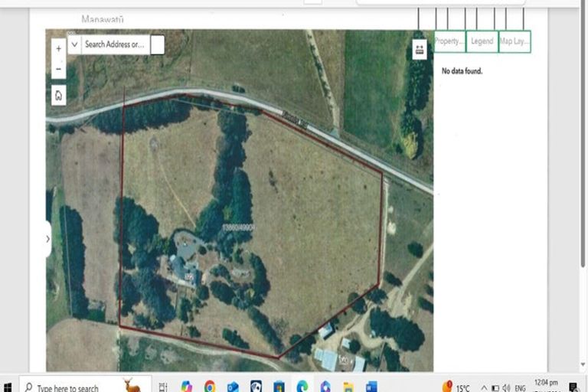Open Task View on the taskbar

pyautogui.click(x=163, y=387)
